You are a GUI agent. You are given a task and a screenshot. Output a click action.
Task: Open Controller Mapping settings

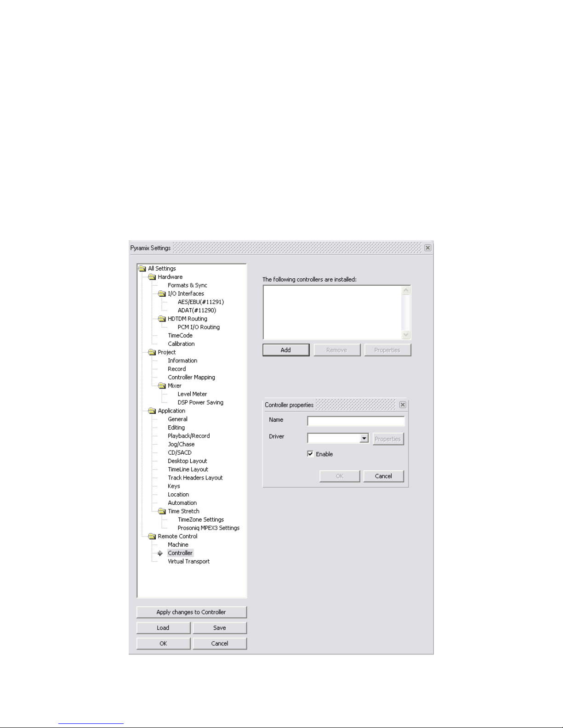point(191,378)
